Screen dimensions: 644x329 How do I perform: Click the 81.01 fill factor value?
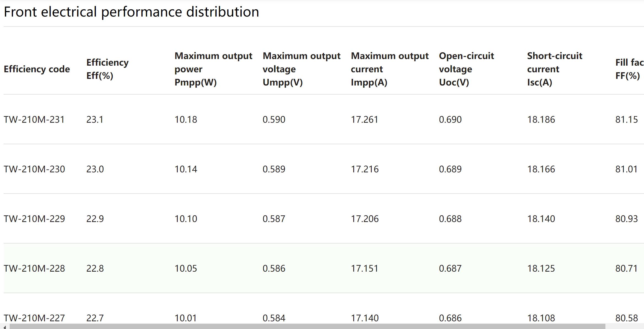626,169
